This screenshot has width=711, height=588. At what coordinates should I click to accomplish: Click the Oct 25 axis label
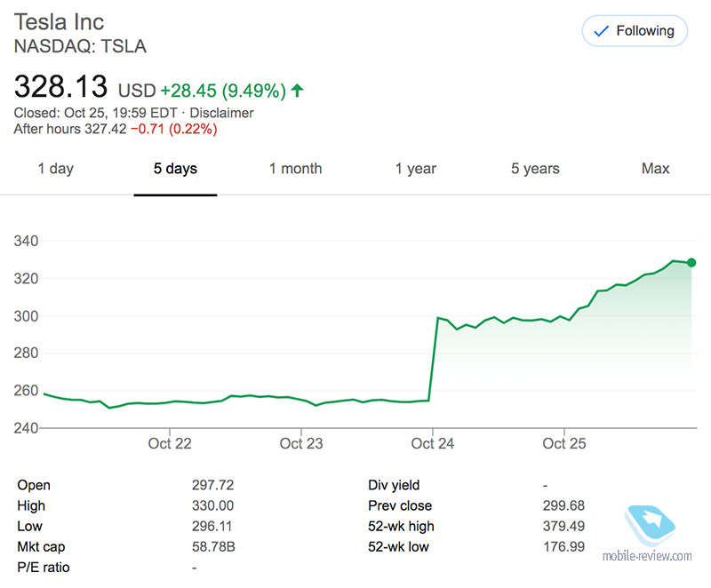[x=564, y=443]
